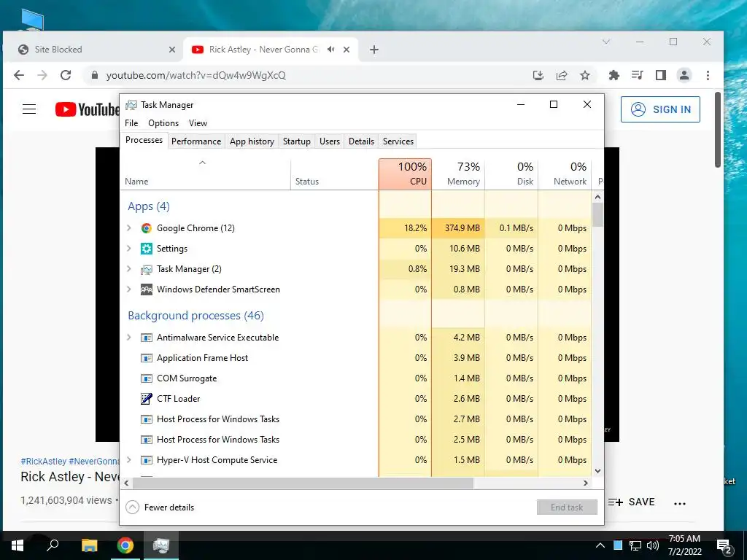Open the YouTube video more actions ellipsis

click(x=680, y=503)
